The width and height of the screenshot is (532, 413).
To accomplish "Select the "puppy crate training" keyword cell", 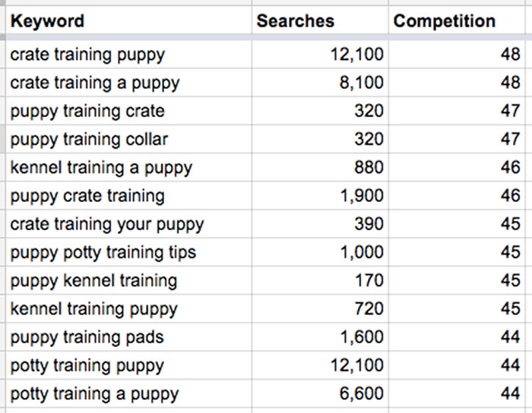I will (129, 196).
